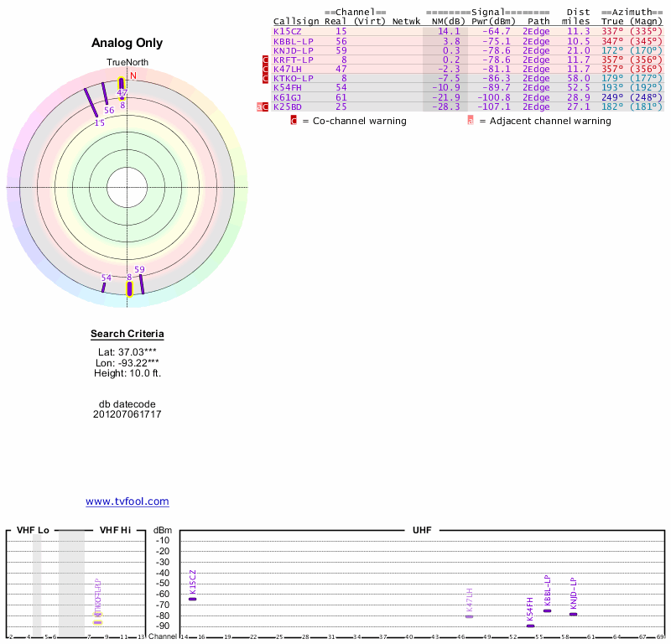
Task: Click the pink adjacent channel legend icon
Action: click(x=471, y=121)
